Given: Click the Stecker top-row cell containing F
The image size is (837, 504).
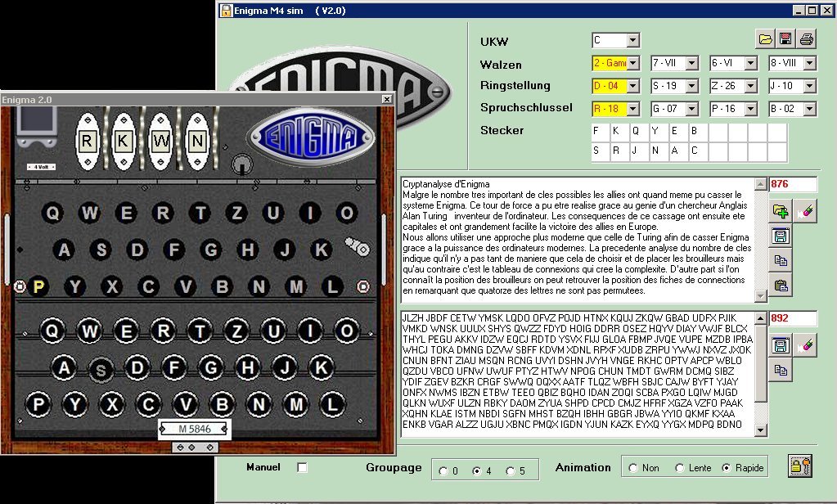Looking at the screenshot, I should click(601, 133).
